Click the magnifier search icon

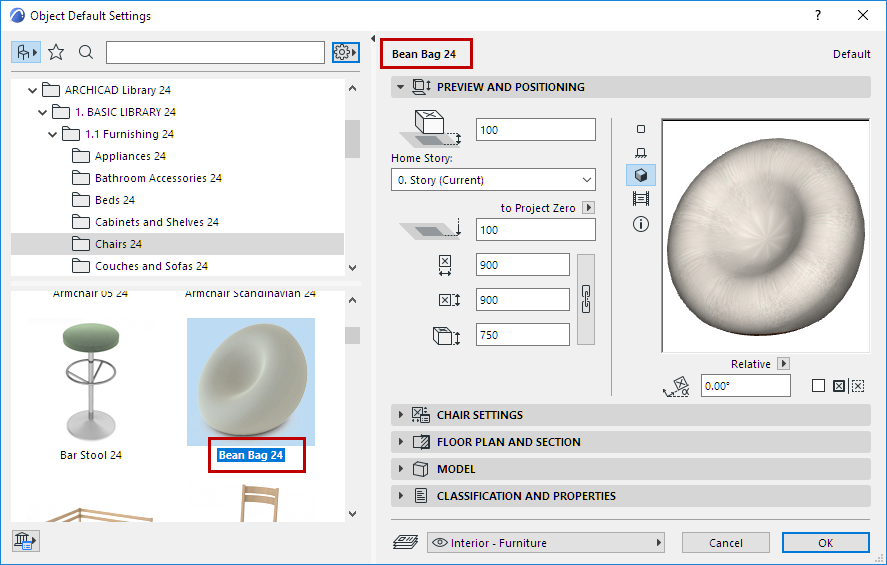86,53
